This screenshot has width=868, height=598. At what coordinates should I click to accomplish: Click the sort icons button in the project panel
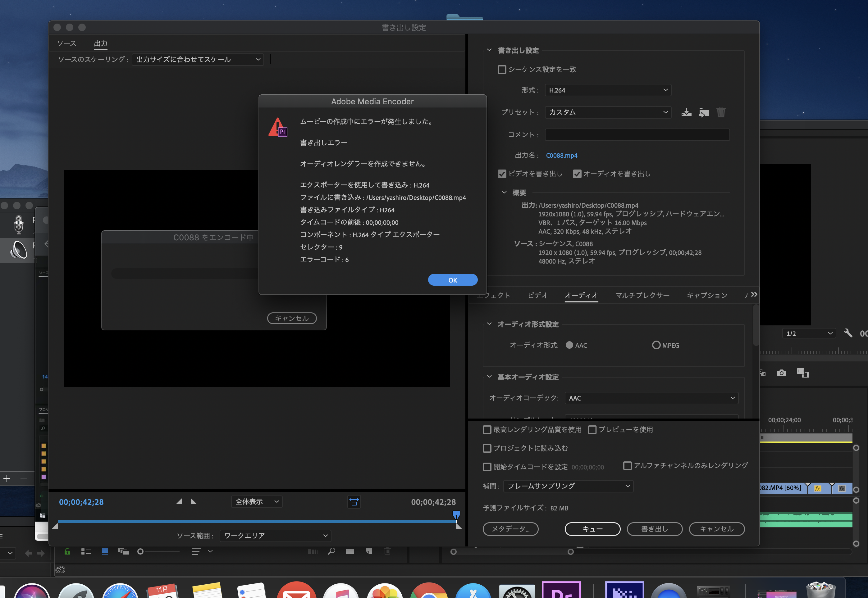pos(196,551)
